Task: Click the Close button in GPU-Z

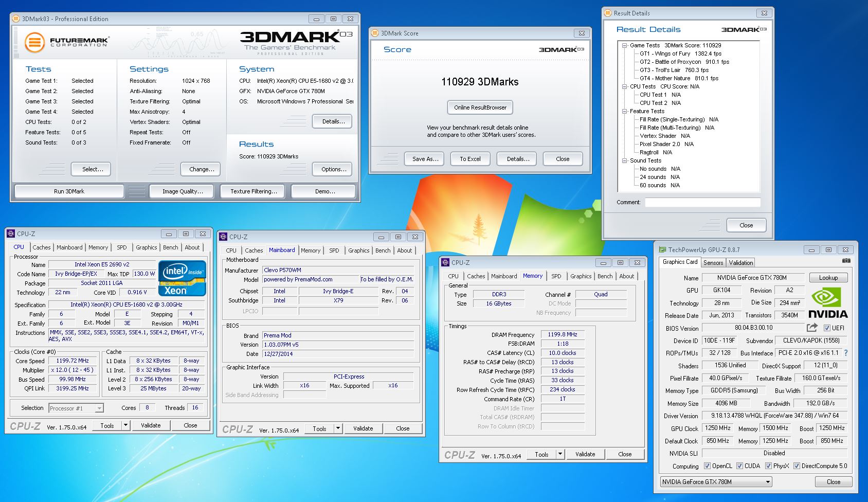Action: point(834,482)
